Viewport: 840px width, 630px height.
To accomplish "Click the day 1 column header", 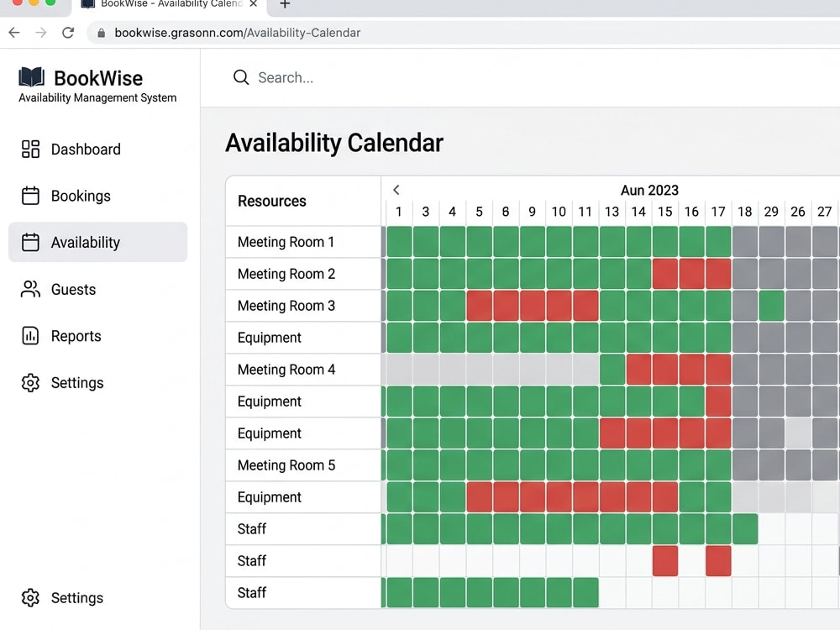I will point(399,212).
